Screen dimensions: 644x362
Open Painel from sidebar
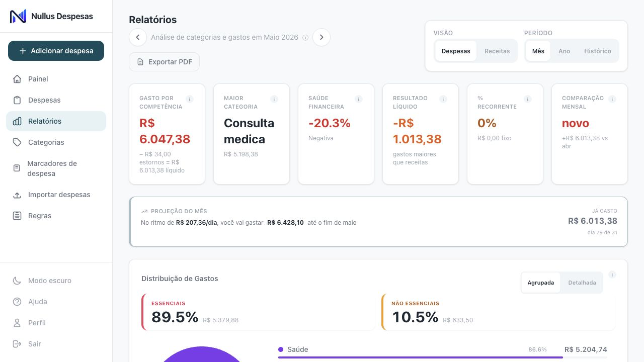coord(56,79)
